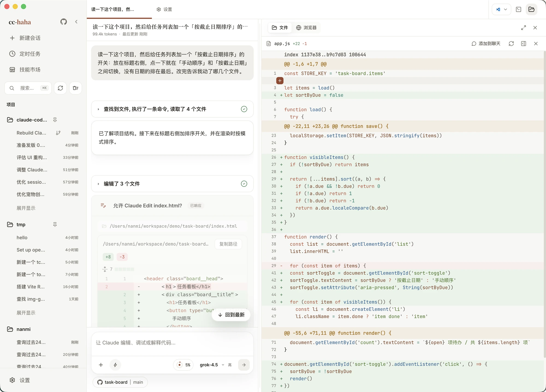
Task: Toggle the terminal panel in top bar
Action: (x=519, y=9)
